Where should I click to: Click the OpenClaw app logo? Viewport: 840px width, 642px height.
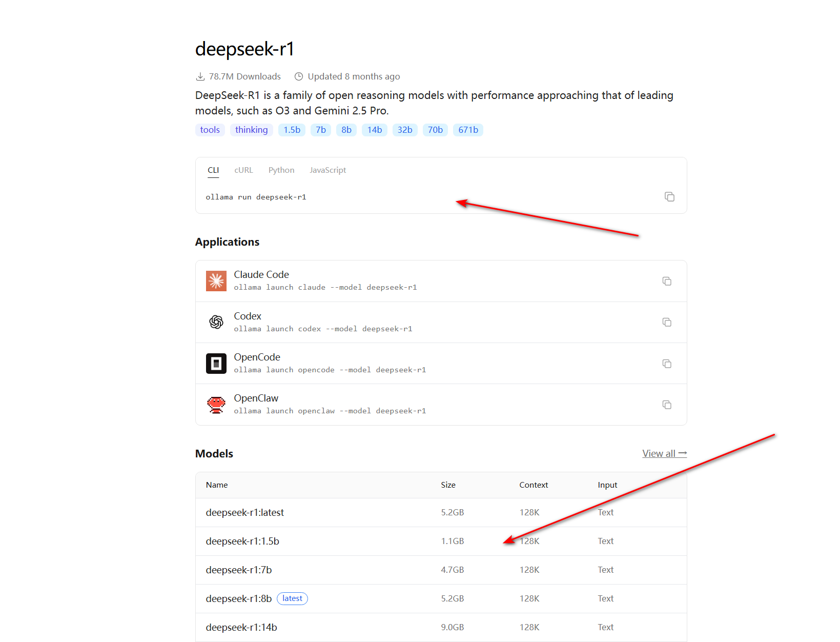216,405
